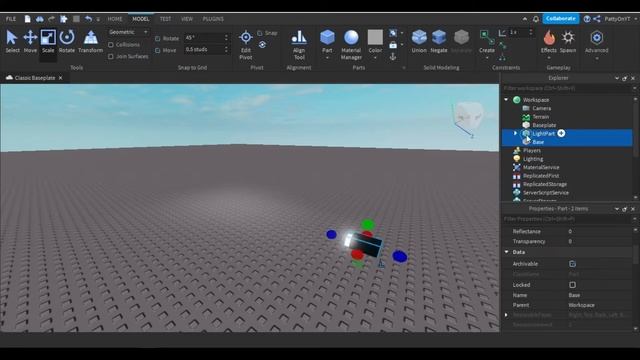
Task: Click the view selector cube in viewport
Action: point(469,116)
